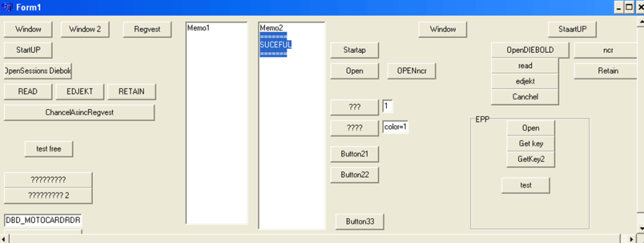
Task: Click vertical scrollbar down arrow
Action: (641, 229)
